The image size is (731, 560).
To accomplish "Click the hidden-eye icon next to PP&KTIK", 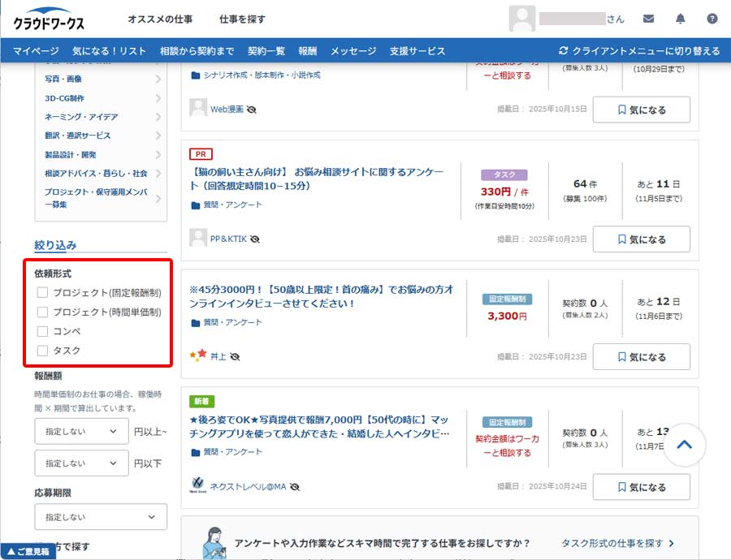I will [x=255, y=239].
